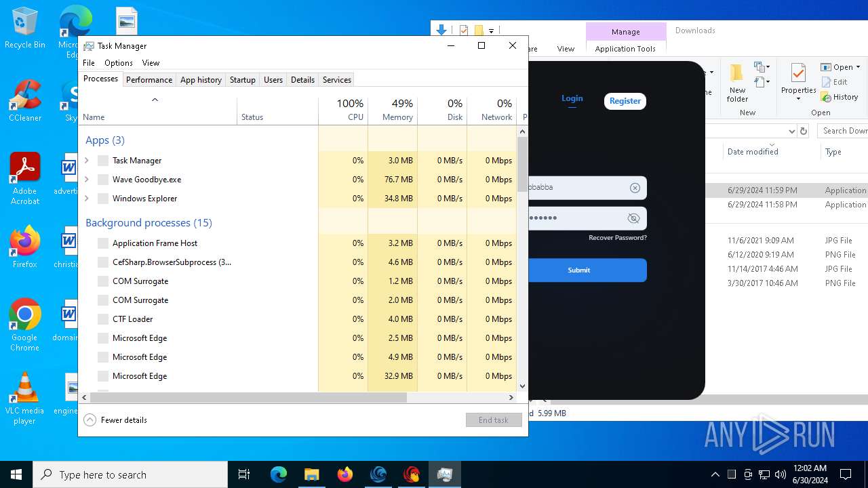Open the Options menu in Task Manager
This screenshot has height=488, width=868.
(x=119, y=63)
